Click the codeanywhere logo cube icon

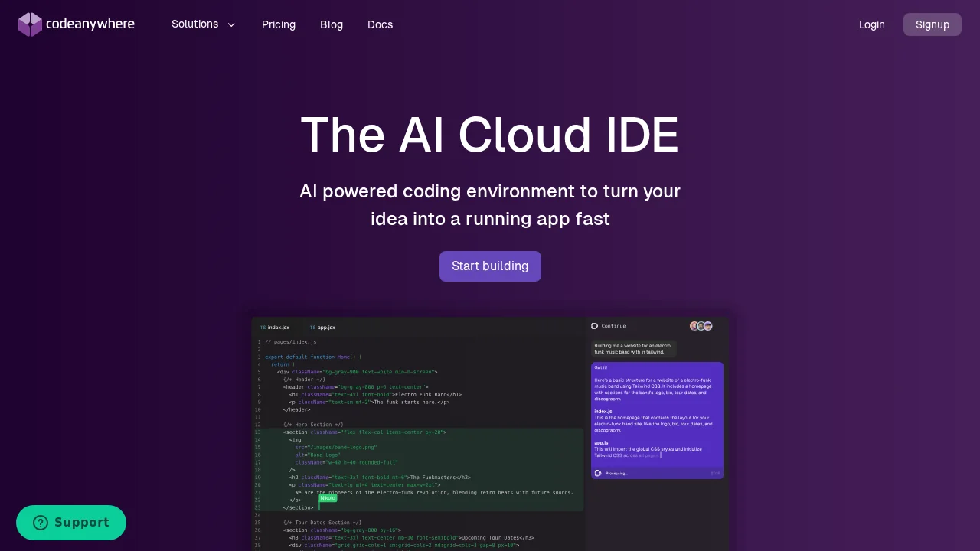(30, 24)
